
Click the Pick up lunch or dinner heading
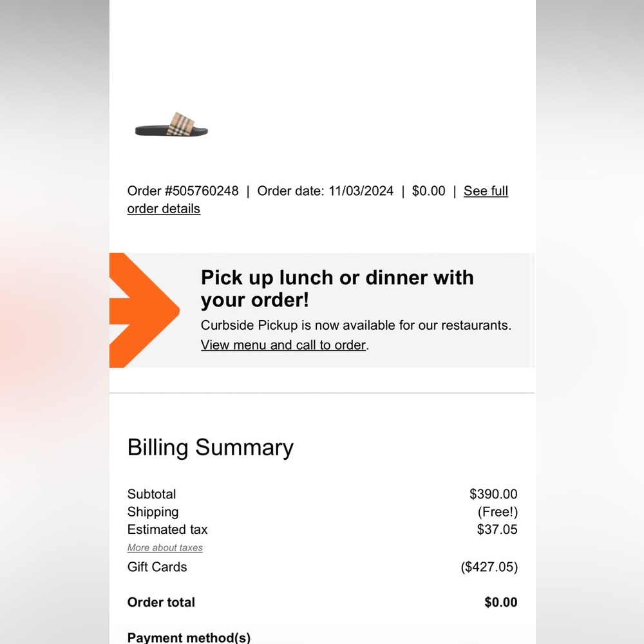[x=337, y=289]
